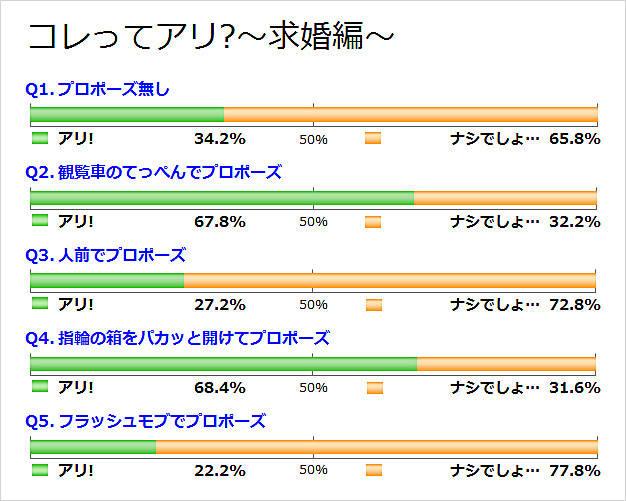
Task: Select the Q4 指輪の箱 heading
Action: (178, 338)
